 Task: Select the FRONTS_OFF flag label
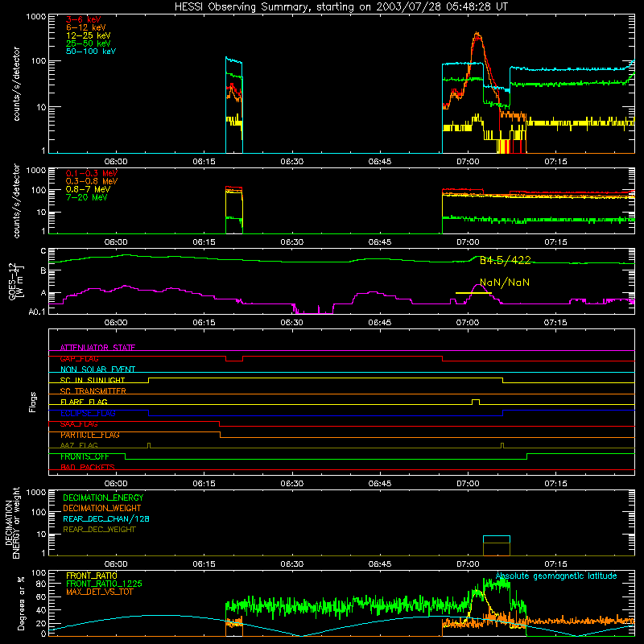(85, 456)
